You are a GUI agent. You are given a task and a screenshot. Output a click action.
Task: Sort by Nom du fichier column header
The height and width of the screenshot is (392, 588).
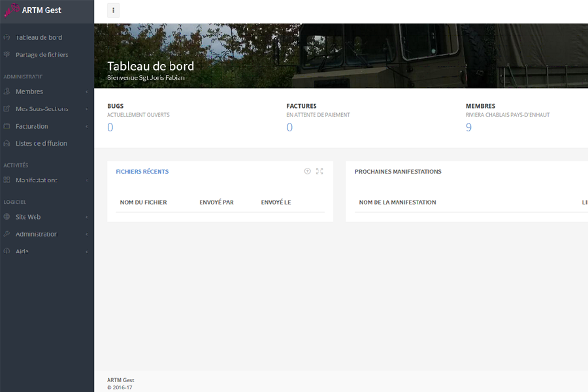pyautogui.click(x=143, y=203)
